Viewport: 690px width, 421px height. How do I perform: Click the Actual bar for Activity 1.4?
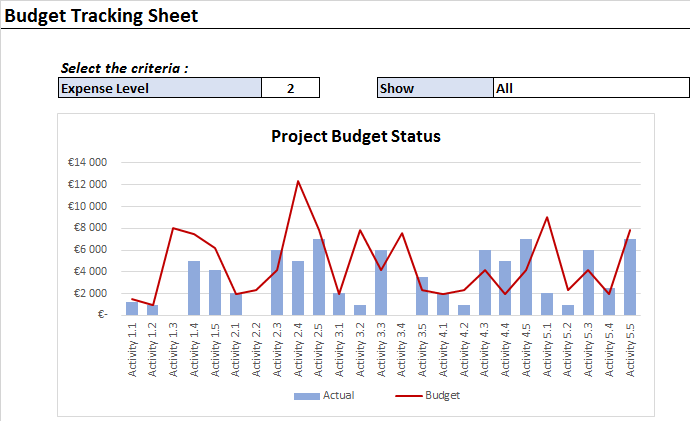point(194,288)
